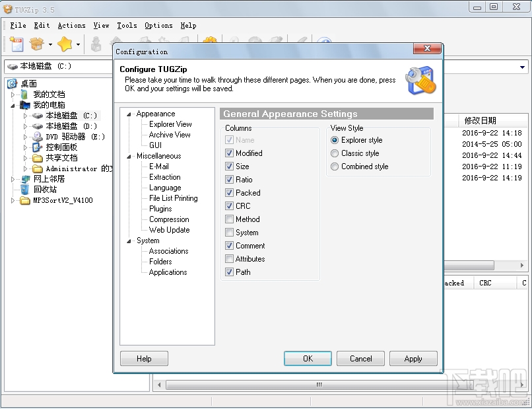Toggle the Size column checkbox
The width and height of the screenshot is (532, 409).
tap(229, 167)
